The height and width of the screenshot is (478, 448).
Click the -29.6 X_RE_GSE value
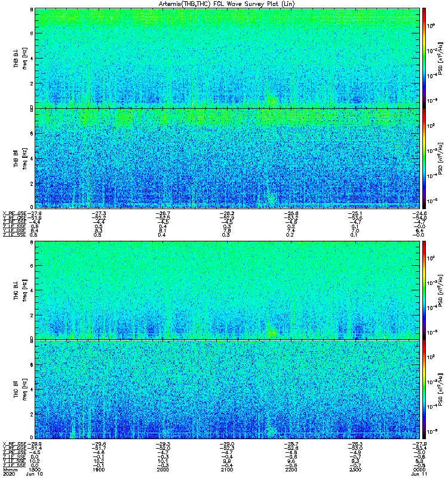[99, 444]
